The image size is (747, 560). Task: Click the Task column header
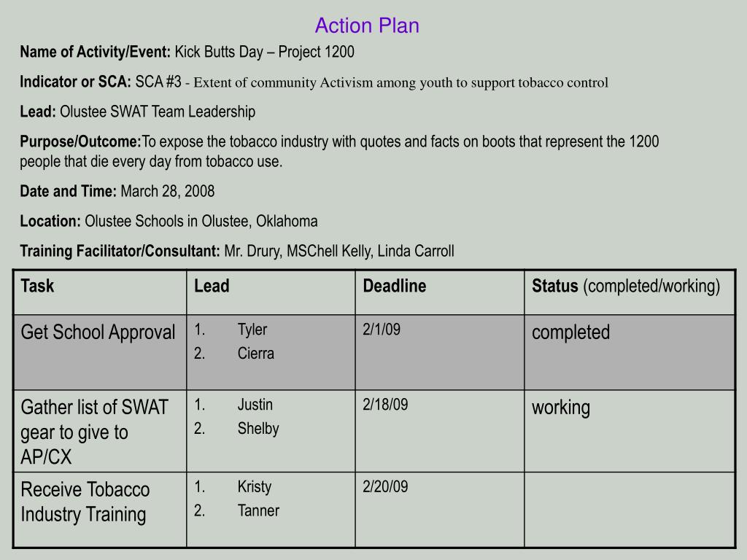(x=38, y=286)
